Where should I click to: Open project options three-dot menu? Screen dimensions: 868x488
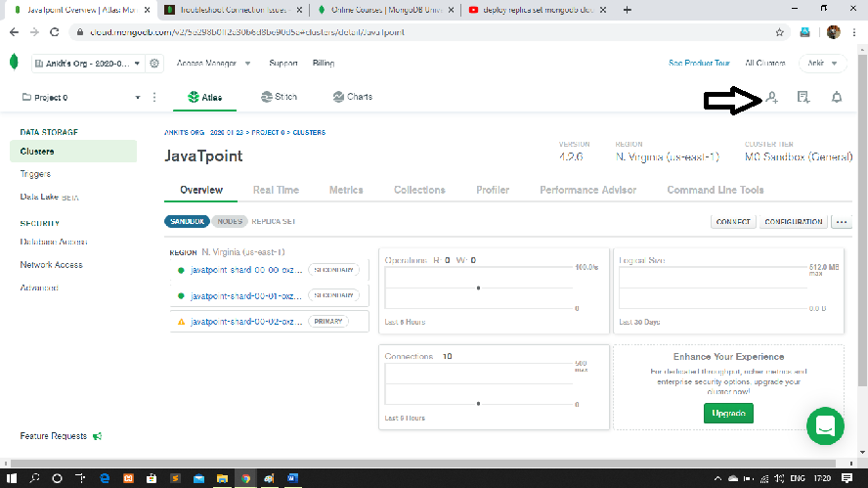pyautogui.click(x=154, y=98)
